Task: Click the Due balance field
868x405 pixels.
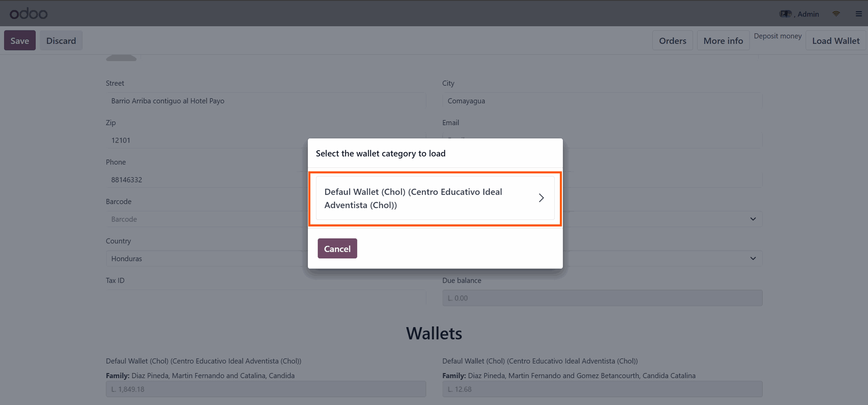Action: (x=602, y=298)
